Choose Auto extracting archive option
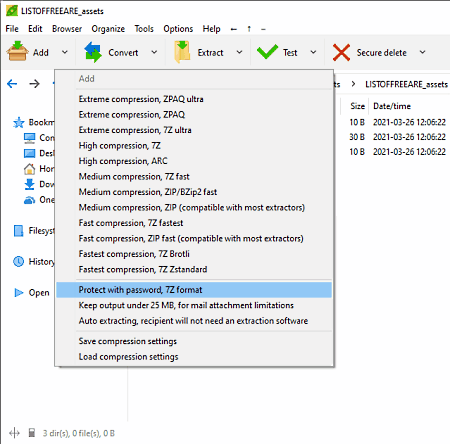Image resolution: width=450 pixels, height=444 pixels. tap(194, 321)
